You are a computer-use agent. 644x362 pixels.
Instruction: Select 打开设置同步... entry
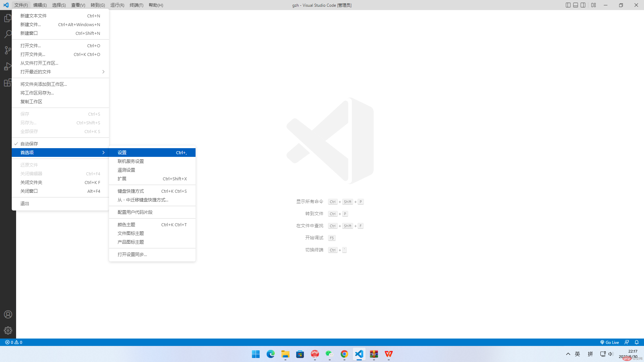[152, 254]
